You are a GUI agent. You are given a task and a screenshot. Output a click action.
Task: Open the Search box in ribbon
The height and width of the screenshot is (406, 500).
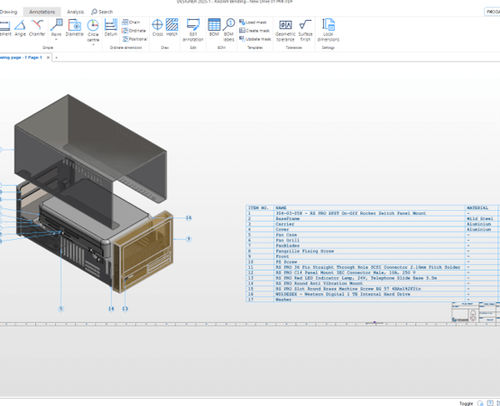102,12
